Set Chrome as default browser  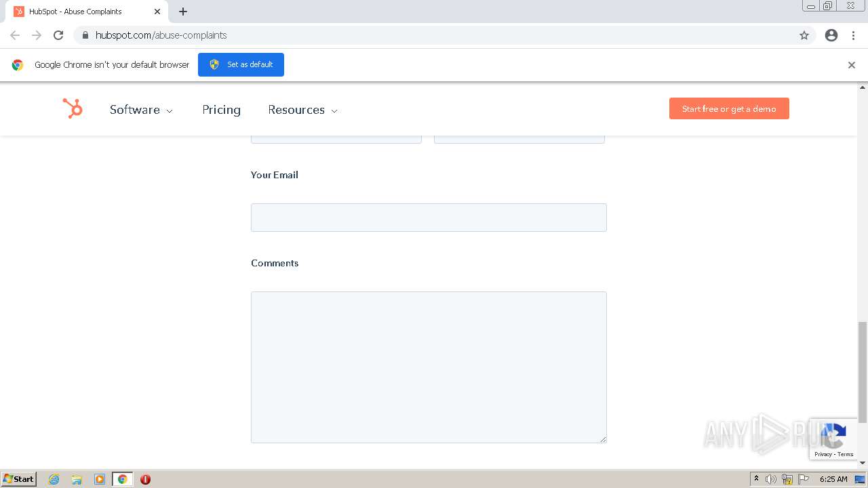[241, 64]
